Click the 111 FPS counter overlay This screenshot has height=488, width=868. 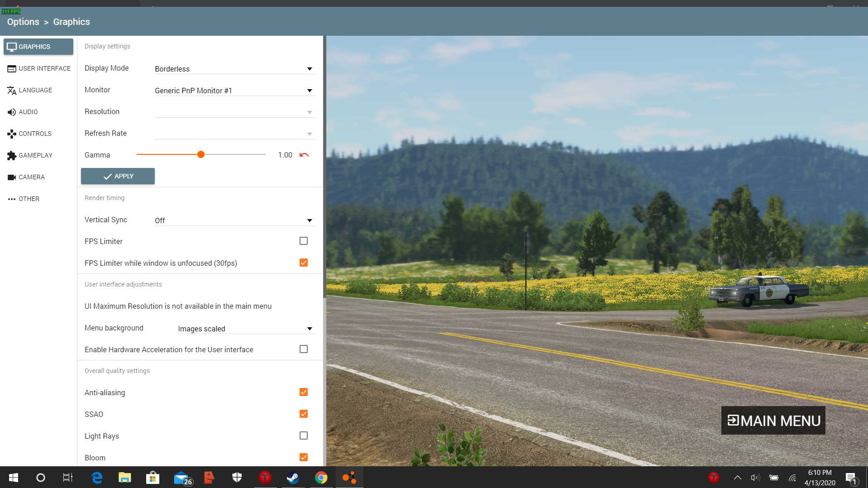[11, 11]
